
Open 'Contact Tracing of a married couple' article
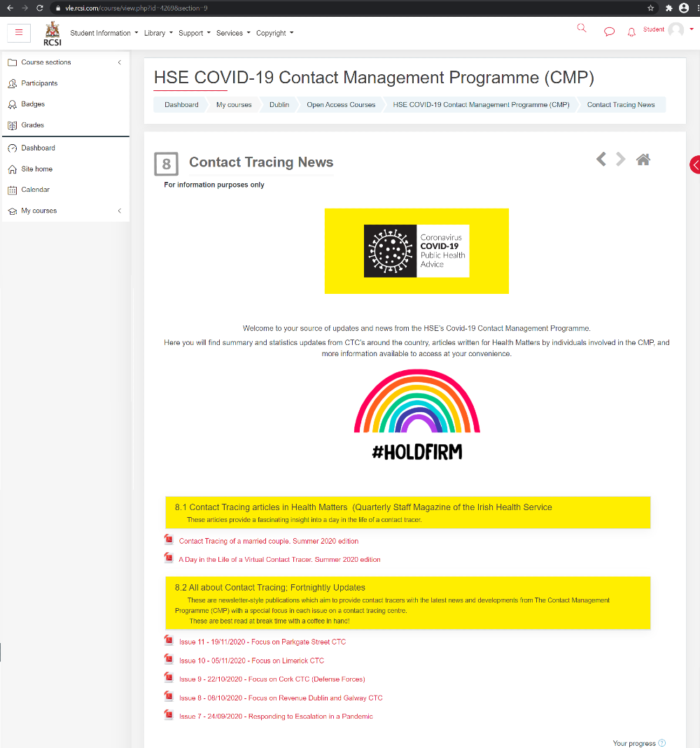(x=269, y=541)
